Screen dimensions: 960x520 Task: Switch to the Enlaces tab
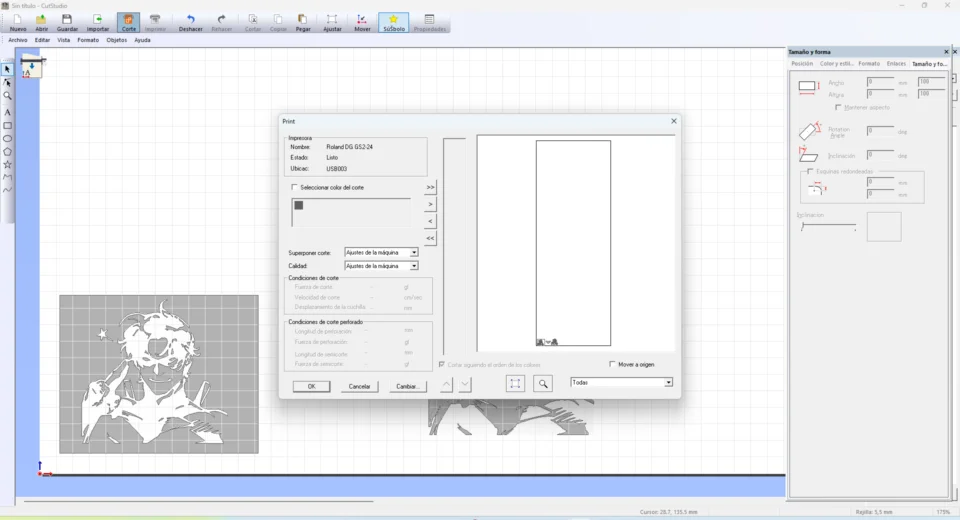(896, 64)
